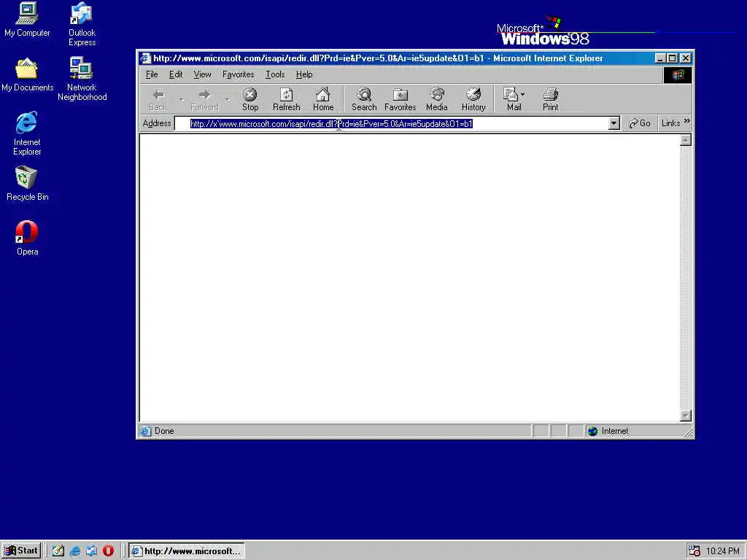Click the Go button
Viewport: 747px width, 560px height.
639,123
